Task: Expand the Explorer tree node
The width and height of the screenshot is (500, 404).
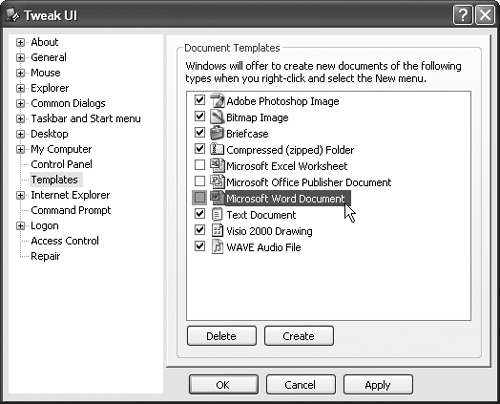Action: (x=20, y=88)
